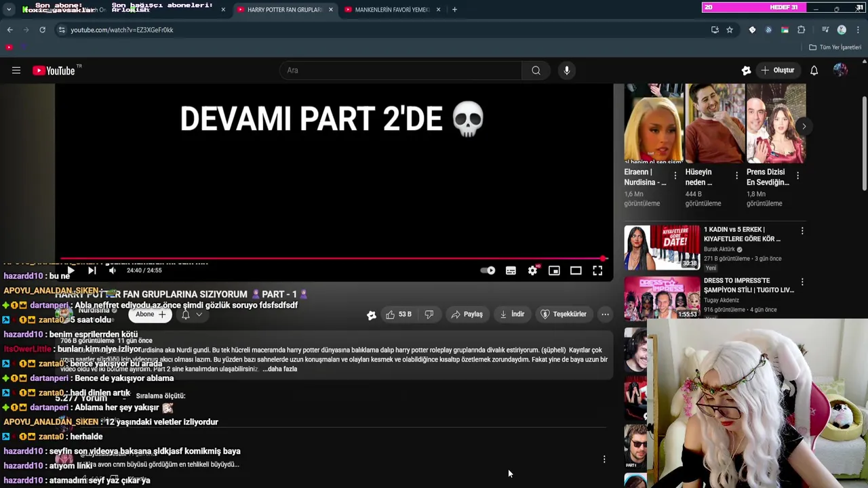
Task: Open more actions menu under the video
Action: pyautogui.click(x=605, y=314)
